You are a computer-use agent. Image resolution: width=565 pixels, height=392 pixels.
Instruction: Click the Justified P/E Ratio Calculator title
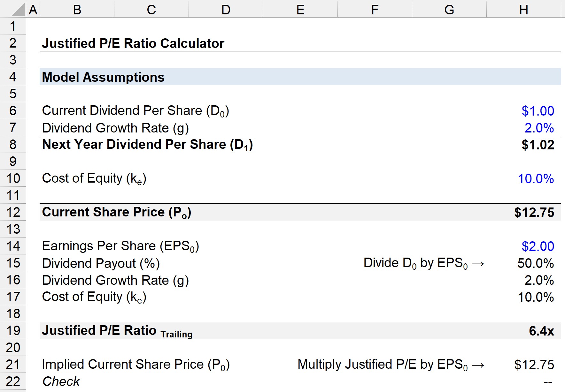(133, 43)
